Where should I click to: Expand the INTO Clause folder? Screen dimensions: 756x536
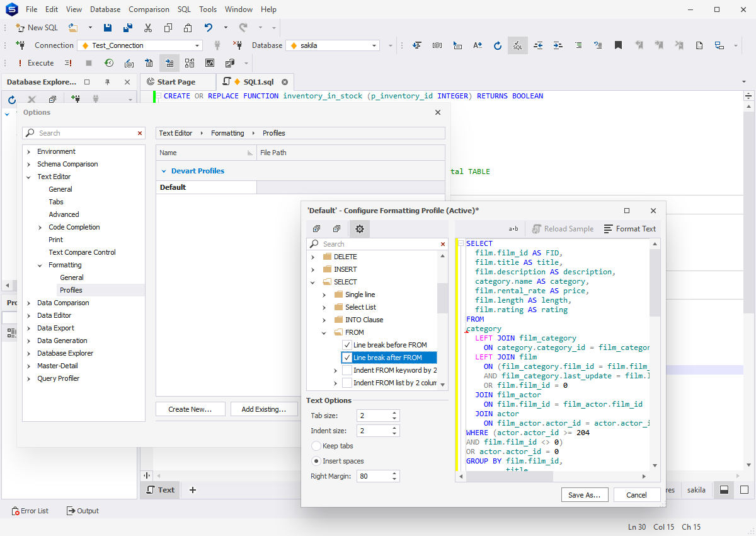(324, 320)
